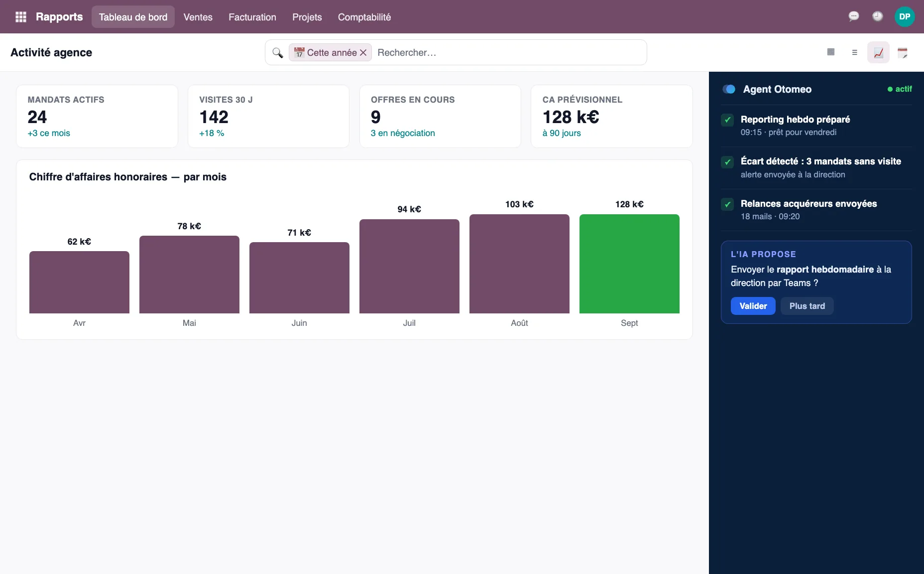
Task: Switch to kanban grid view
Action: pyautogui.click(x=830, y=52)
